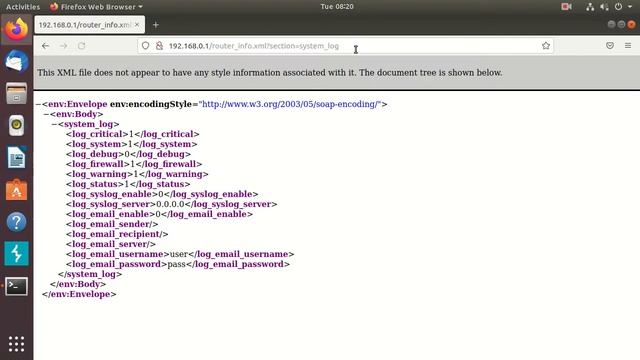Click the log_syslog_server 0.0.0.0 line
Screen dimensions: 640x360
point(171,204)
